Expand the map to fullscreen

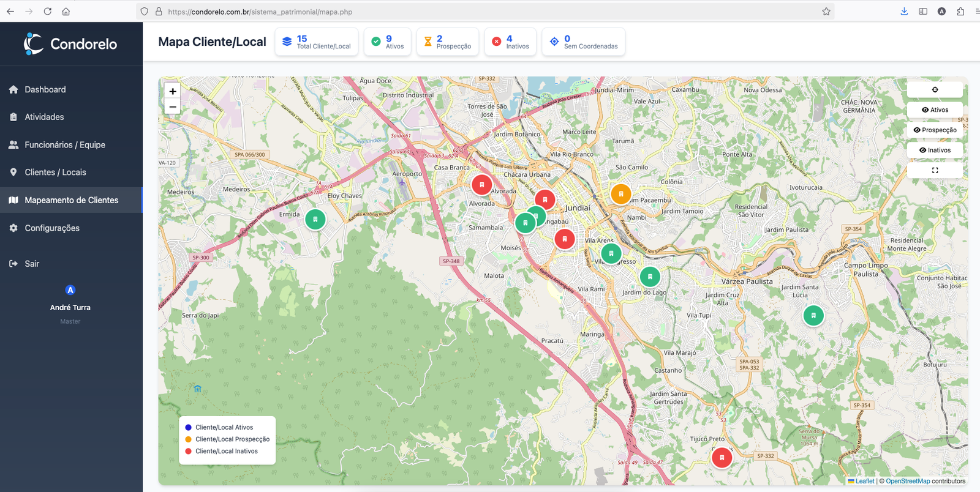click(935, 171)
